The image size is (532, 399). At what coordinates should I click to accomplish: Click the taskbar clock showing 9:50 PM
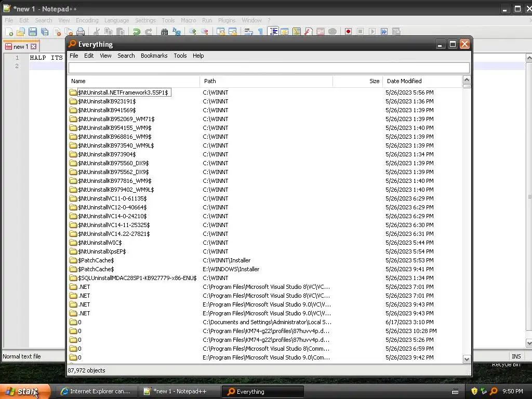(513, 391)
